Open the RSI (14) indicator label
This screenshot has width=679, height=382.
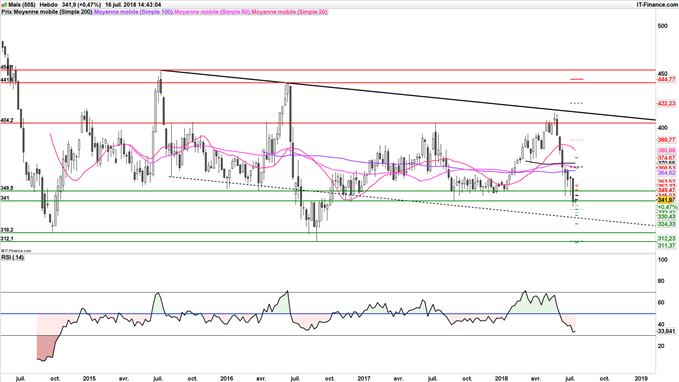click(x=13, y=257)
